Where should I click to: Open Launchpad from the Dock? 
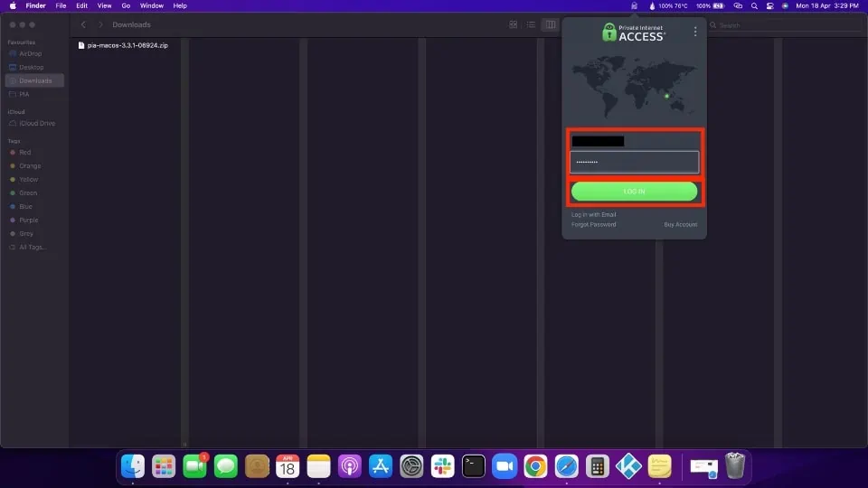(164, 466)
